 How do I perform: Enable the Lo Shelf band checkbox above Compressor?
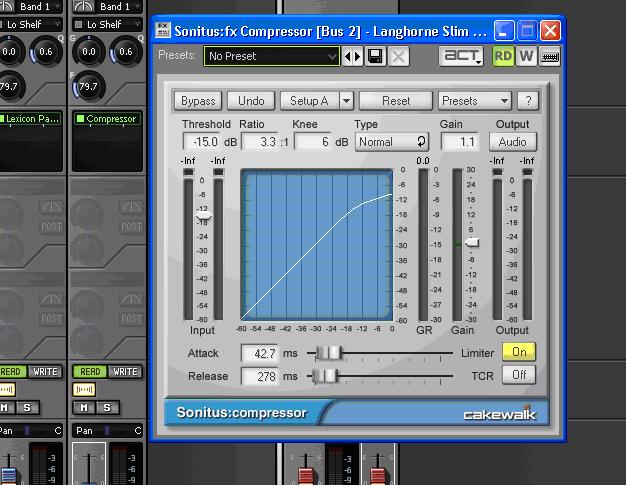point(79,24)
